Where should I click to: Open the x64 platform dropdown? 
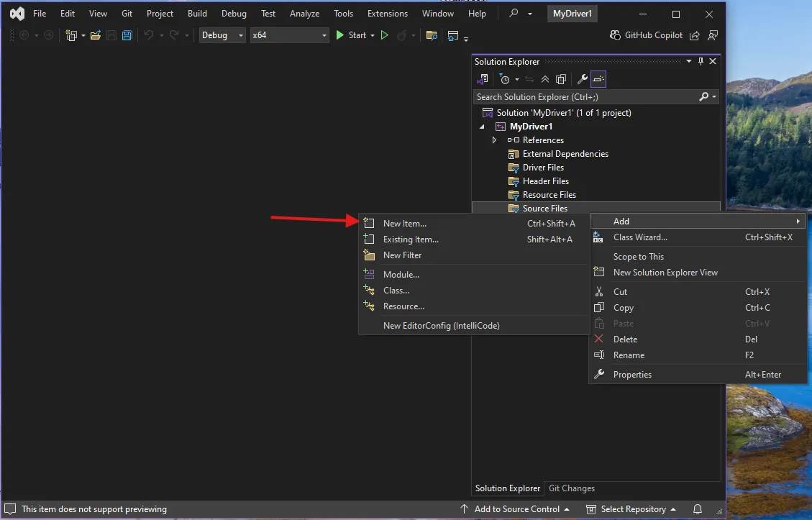(289, 35)
